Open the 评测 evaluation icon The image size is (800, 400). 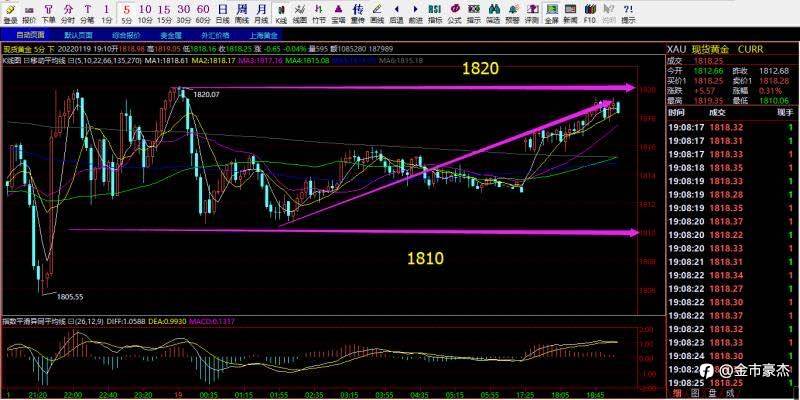click(532, 14)
